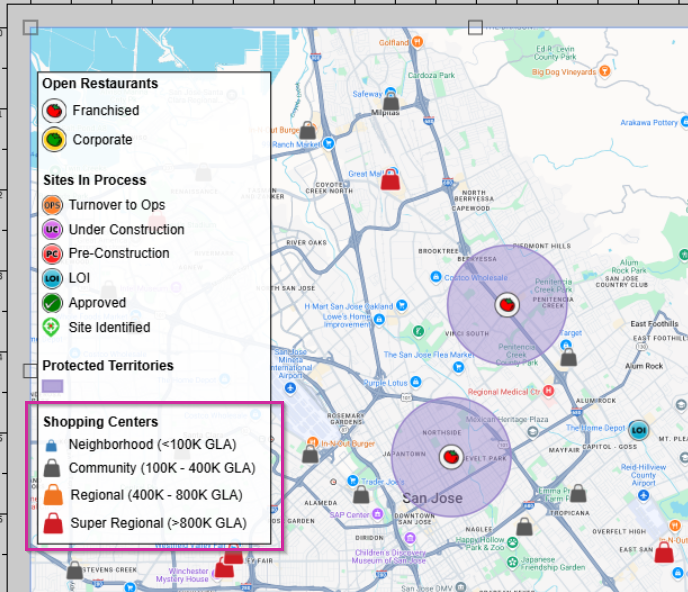
Task: Click the Golfland place label
Action: [395, 43]
